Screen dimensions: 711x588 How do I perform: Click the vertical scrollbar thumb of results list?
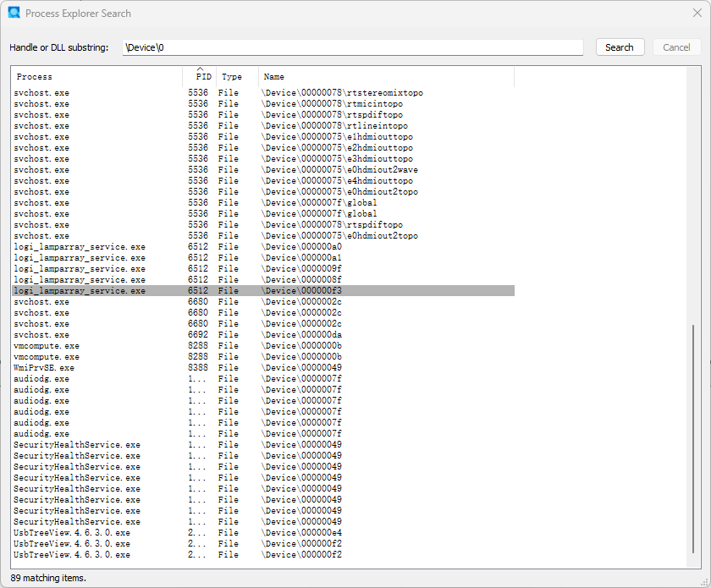point(693,439)
